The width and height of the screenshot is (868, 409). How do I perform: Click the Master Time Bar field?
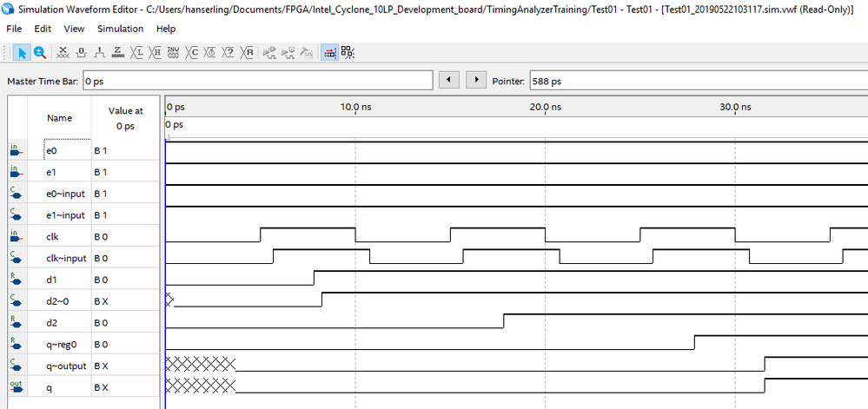[x=257, y=81]
